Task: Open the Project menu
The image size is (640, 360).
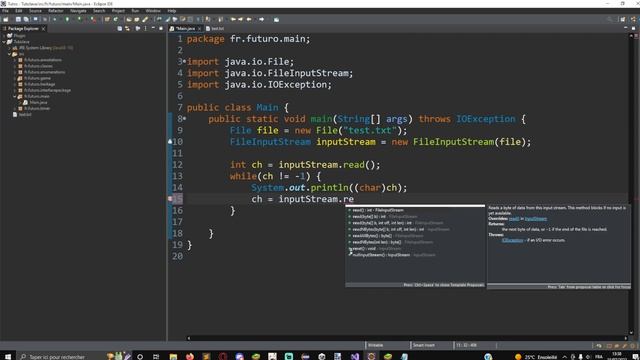Action: (118, 11)
